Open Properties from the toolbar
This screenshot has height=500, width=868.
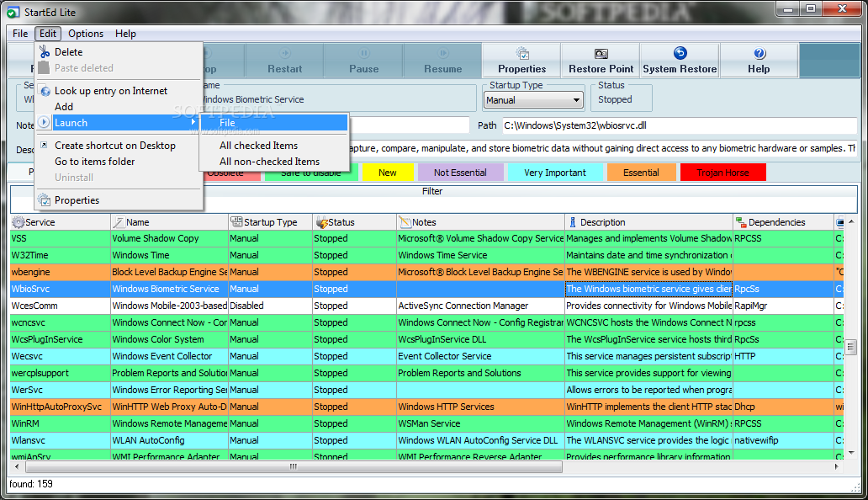click(x=522, y=61)
